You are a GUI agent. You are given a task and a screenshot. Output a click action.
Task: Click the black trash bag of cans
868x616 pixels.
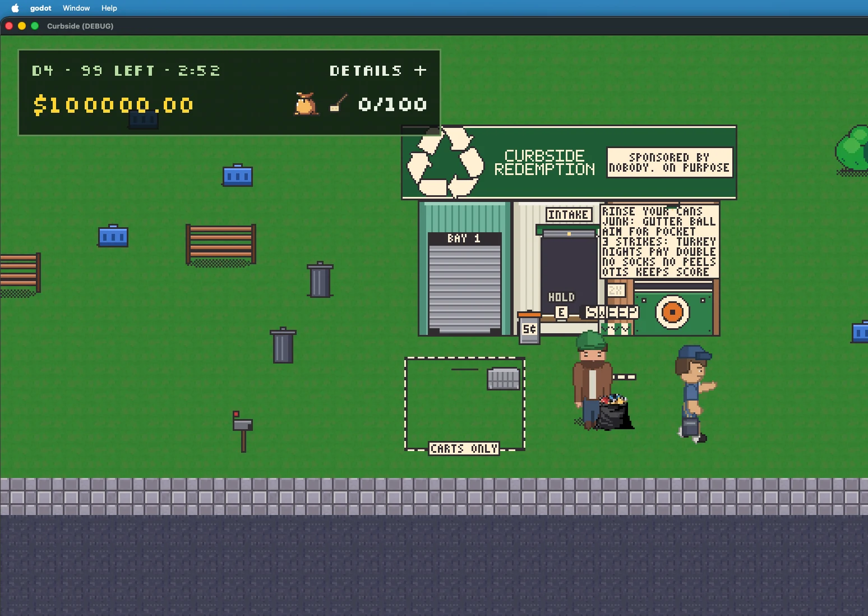coord(615,412)
